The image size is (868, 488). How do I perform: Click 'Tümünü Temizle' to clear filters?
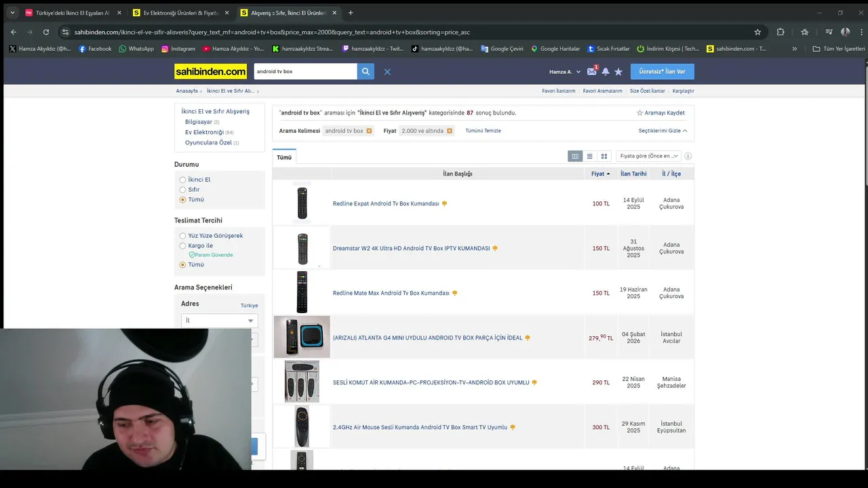483,131
